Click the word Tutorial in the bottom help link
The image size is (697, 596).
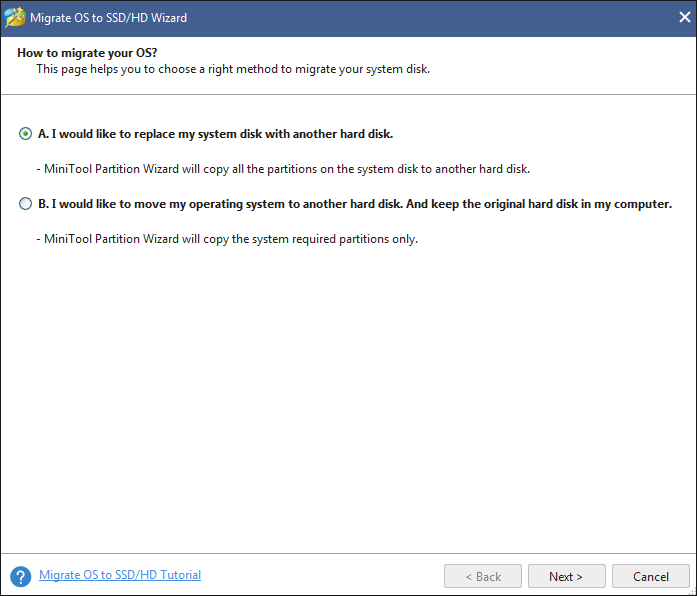coord(180,575)
